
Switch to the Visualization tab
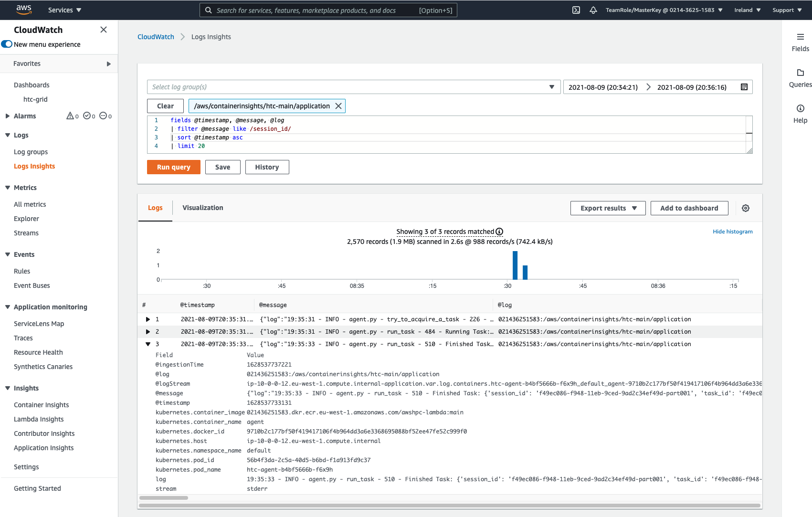pos(202,208)
